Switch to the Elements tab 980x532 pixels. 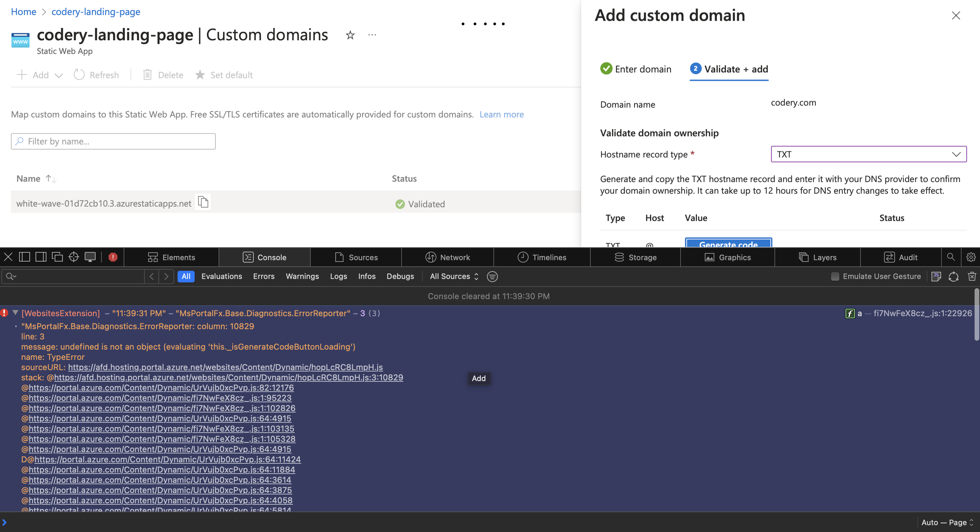click(x=171, y=257)
